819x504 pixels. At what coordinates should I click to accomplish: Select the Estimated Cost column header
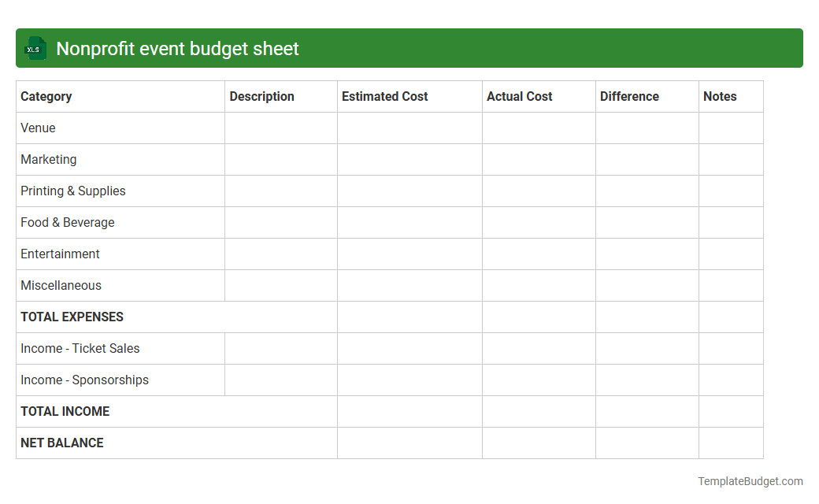384,96
